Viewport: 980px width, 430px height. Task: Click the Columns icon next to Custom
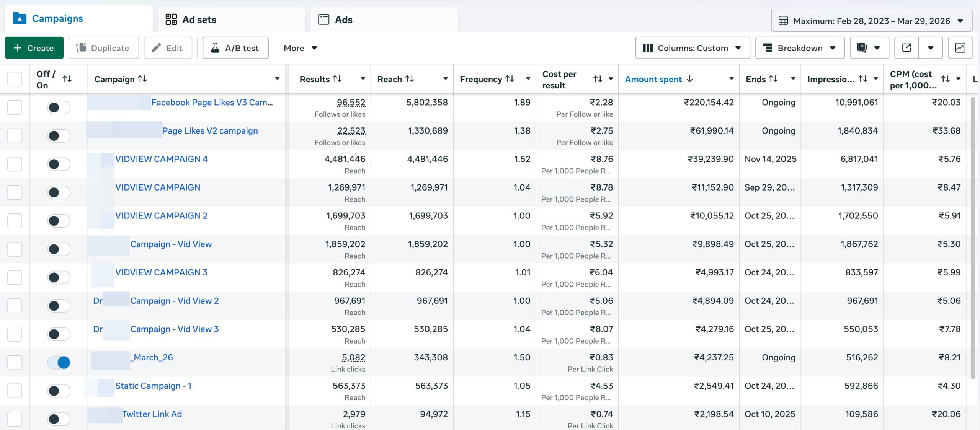pyautogui.click(x=648, y=47)
